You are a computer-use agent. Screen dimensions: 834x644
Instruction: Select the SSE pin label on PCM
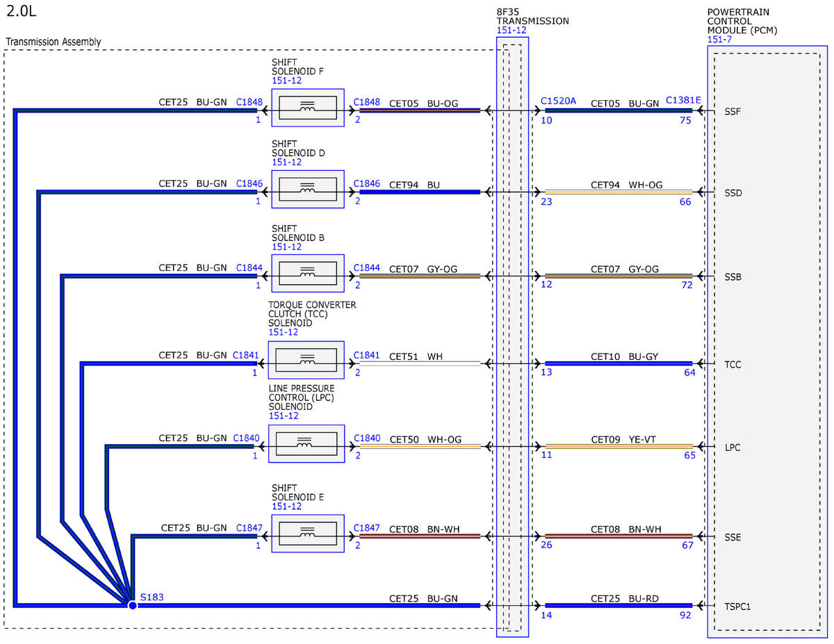click(733, 538)
